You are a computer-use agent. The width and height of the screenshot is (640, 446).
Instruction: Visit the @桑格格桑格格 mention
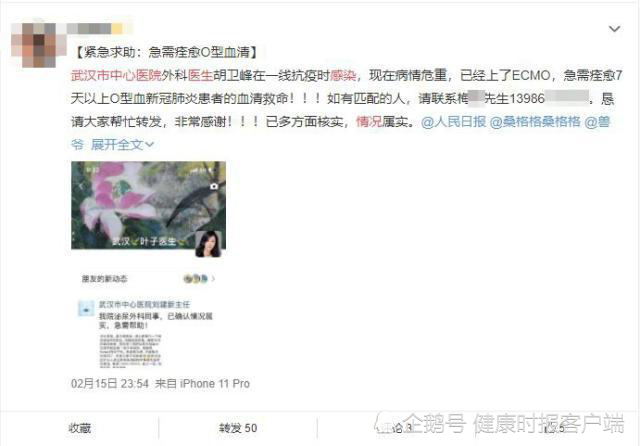click(535, 122)
